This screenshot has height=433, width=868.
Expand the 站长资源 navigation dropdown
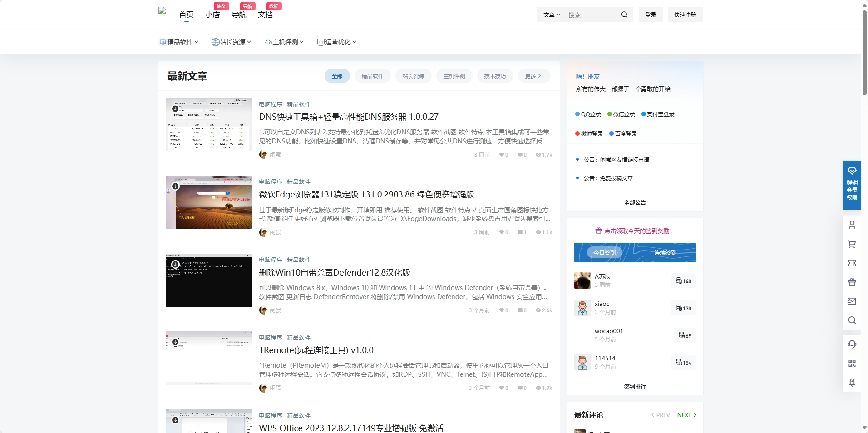tap(232, 42)
